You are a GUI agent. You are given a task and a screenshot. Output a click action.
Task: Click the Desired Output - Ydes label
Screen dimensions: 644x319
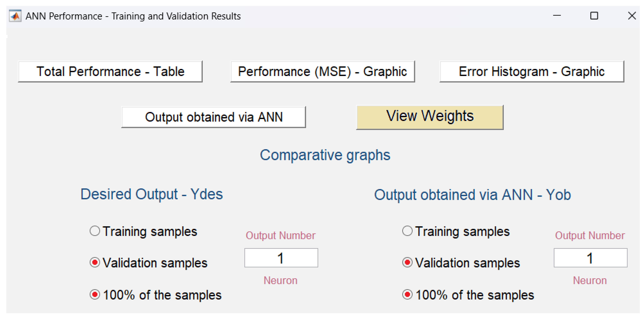[x=151, y=194]
